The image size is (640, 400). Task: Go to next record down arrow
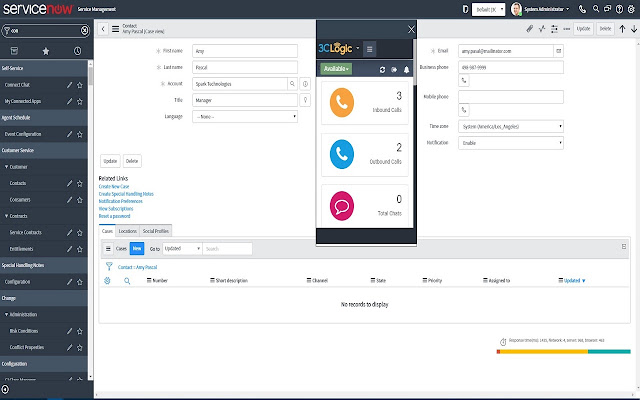(x=634, y=29)
